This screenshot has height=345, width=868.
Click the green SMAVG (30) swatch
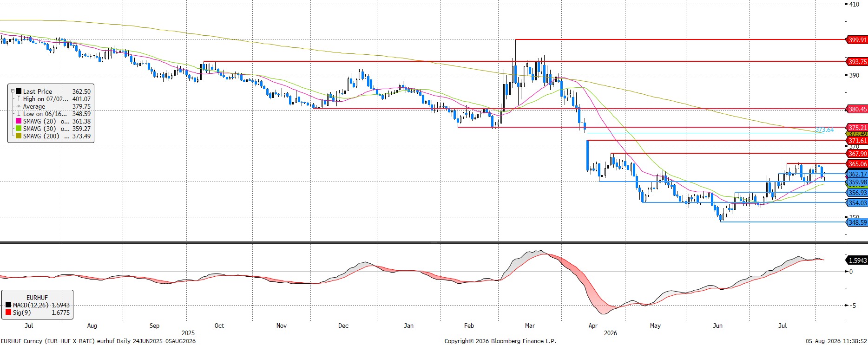19,129
